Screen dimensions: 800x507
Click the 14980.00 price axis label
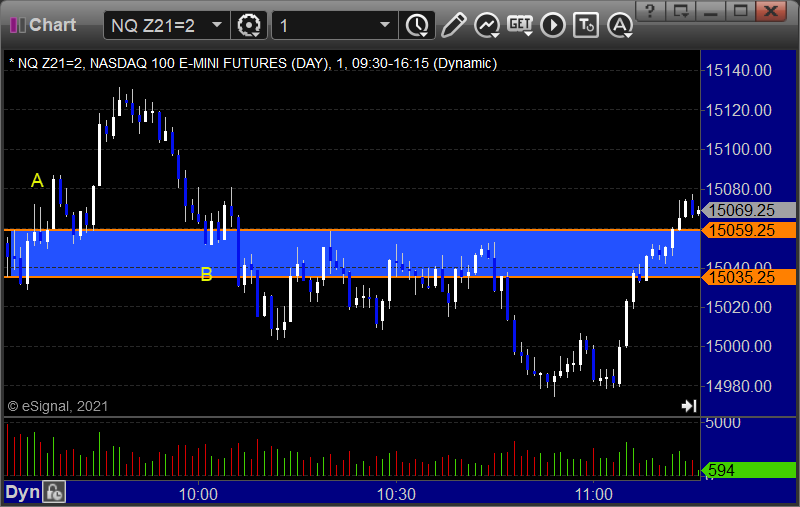tap(738, 386)
